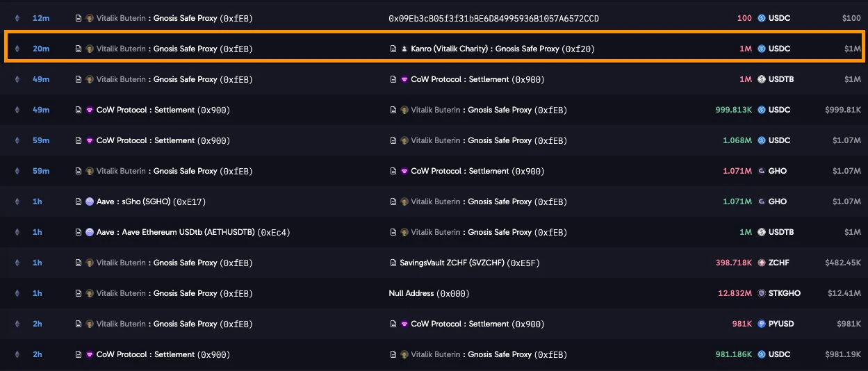This screenshot has height=371, width=868.
Task: Open the Null Address (0x000) link
Action: (x=429, y=293)
